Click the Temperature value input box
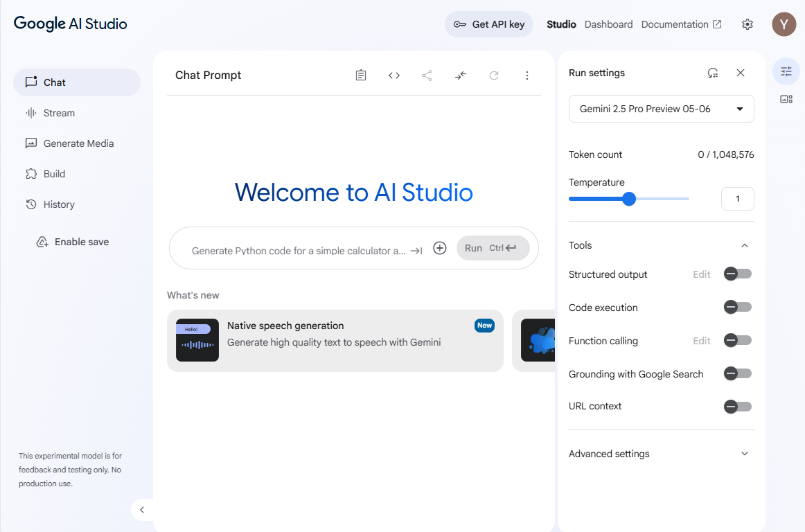Image resolution: width=805 pixels, height=532 pixels. [737, 199]
